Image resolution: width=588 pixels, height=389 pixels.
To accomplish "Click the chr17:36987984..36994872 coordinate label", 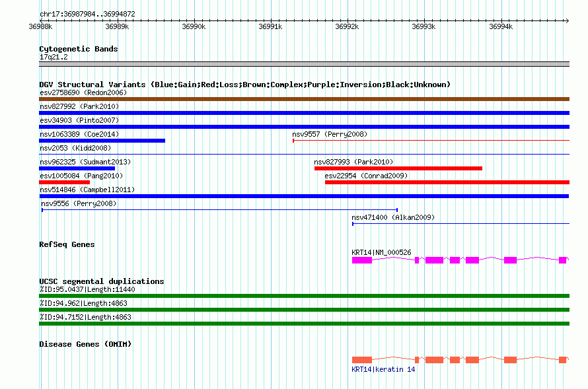I will [x=87, y=14].
